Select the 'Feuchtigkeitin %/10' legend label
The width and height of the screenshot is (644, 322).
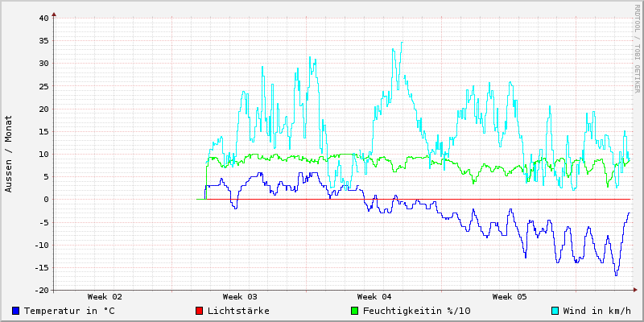pyautogui.click(x=416, y=311)
